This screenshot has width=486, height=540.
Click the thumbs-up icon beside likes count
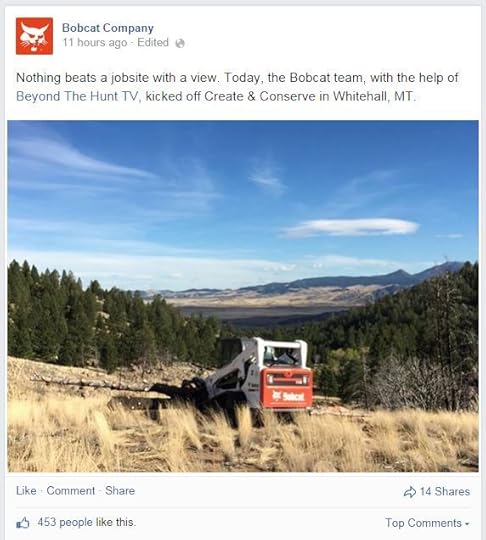coord(23,523)
